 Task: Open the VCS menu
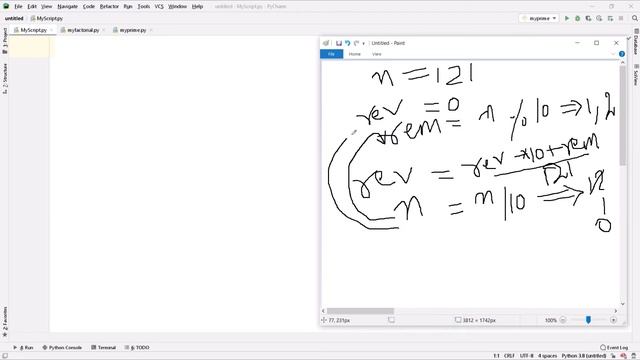159,7
